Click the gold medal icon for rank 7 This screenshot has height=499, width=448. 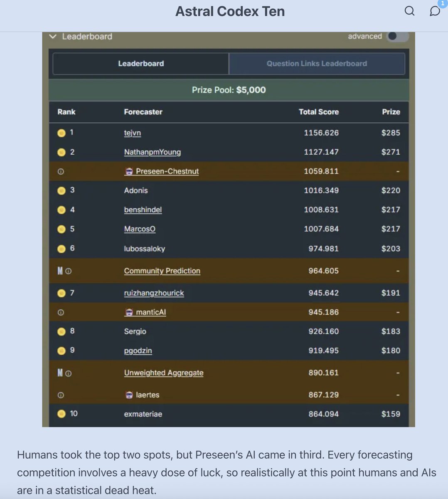point(61,293)
